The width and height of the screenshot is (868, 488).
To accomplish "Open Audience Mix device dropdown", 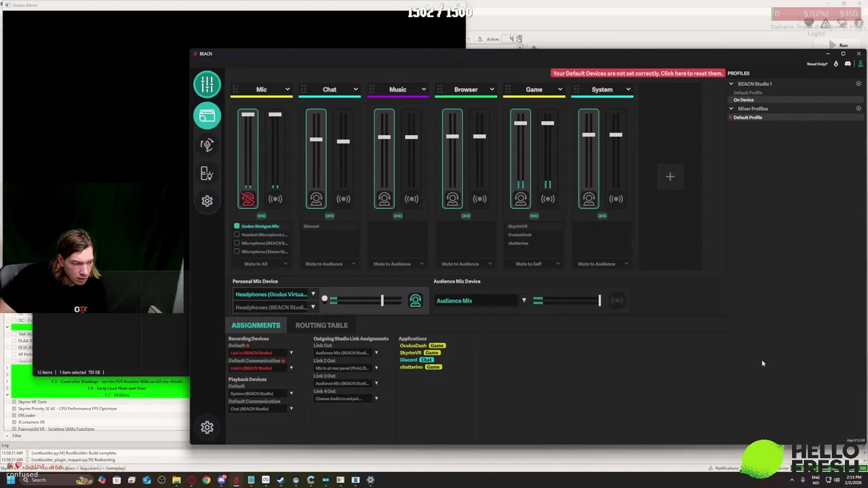I will point(481,301).
